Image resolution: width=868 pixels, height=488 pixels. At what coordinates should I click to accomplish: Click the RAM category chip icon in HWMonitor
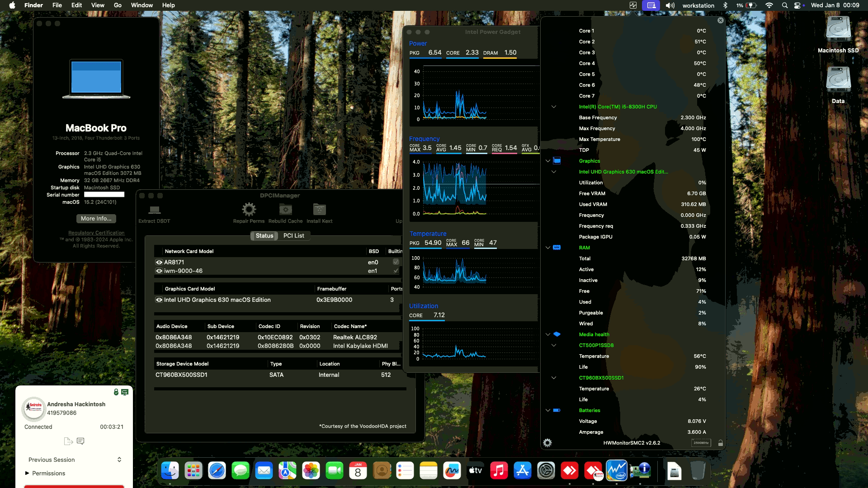point(557,248)
